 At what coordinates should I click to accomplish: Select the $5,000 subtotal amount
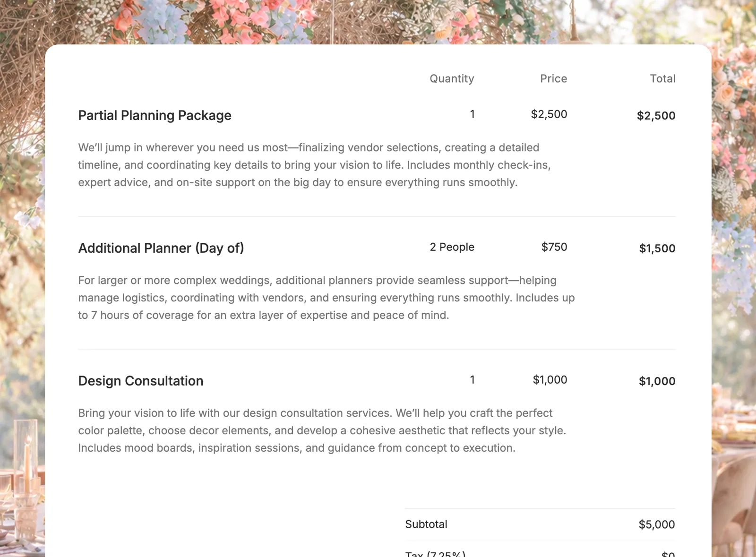click(x=657, y=524)
